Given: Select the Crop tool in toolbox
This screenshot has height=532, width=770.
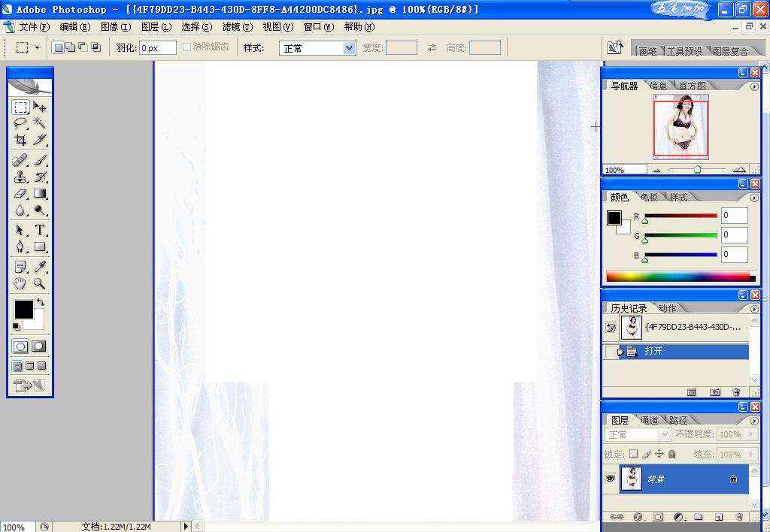Looking at the screenshot, I should (x=21, y=141).
